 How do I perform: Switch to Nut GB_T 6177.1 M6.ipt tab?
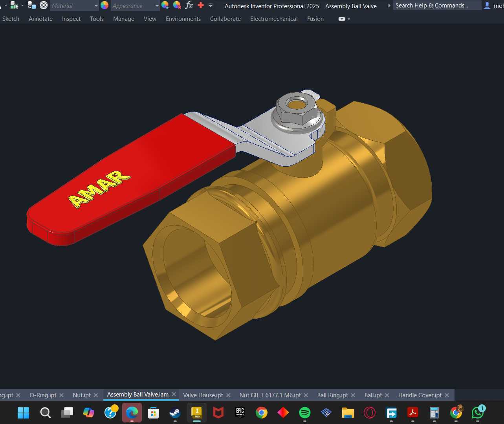[270, 395]
